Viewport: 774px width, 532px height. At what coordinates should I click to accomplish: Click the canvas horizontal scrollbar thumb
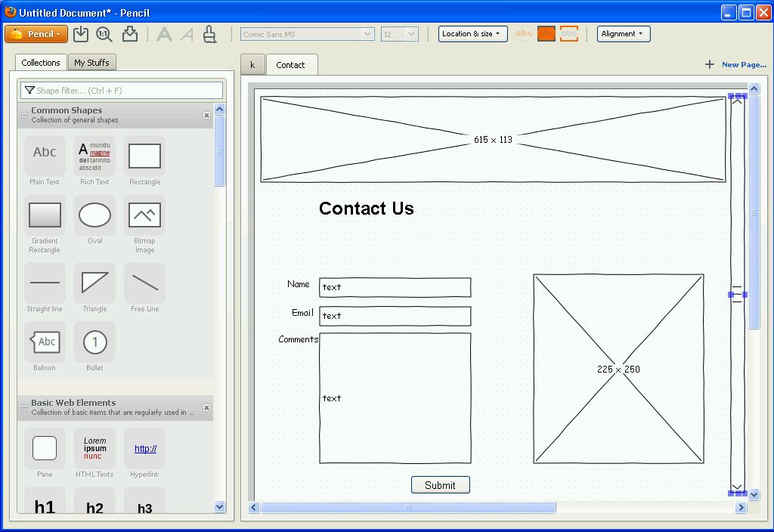[408, 507]
